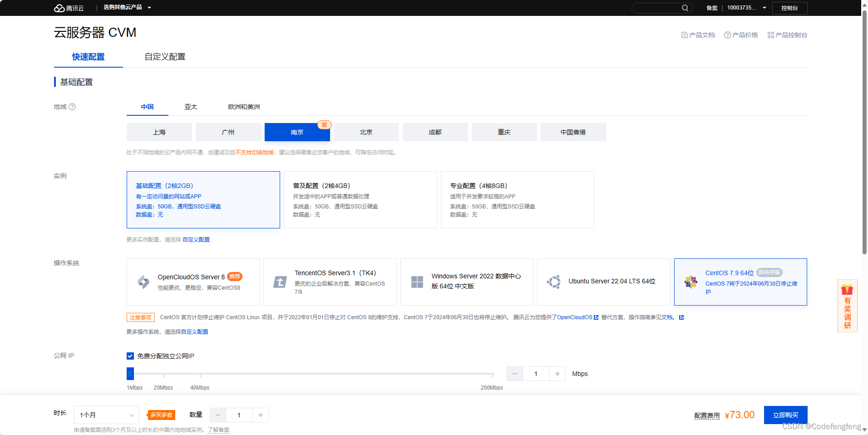The height and width of the screenshot is (435, 868).
Task: Open 产品控制台 console grid link
Action: [x=787, y=35]
